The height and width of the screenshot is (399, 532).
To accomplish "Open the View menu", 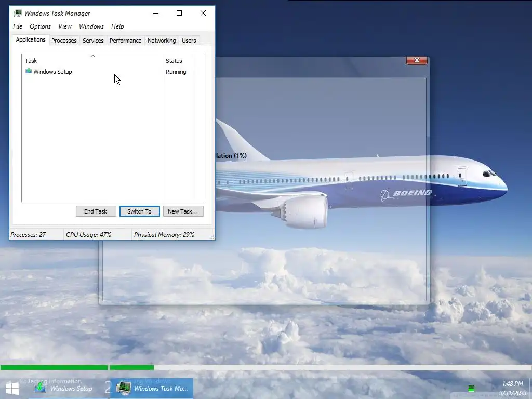I will (x=65, y=26).
